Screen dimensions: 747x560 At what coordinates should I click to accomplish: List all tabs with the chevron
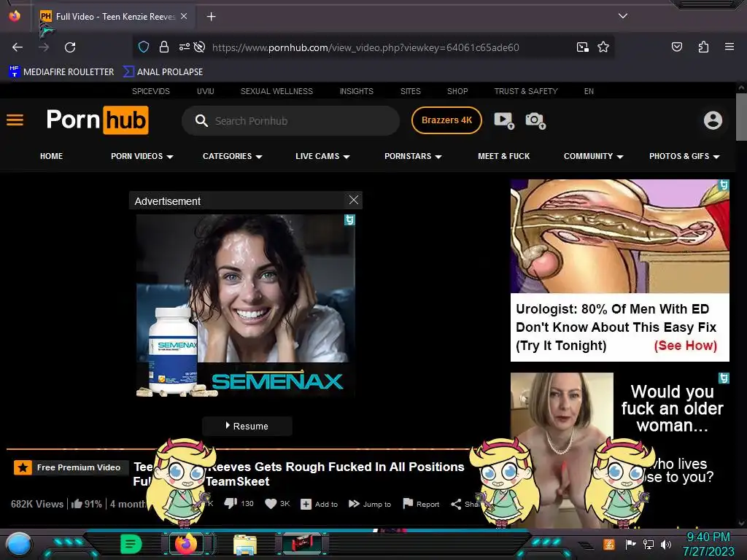[623, 16]
